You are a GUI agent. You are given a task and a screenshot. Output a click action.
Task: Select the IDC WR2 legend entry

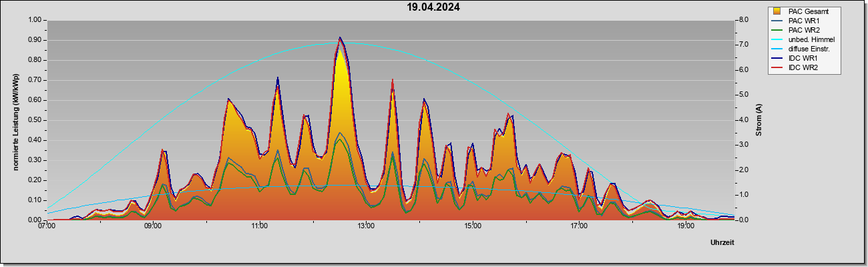(797, 67)
